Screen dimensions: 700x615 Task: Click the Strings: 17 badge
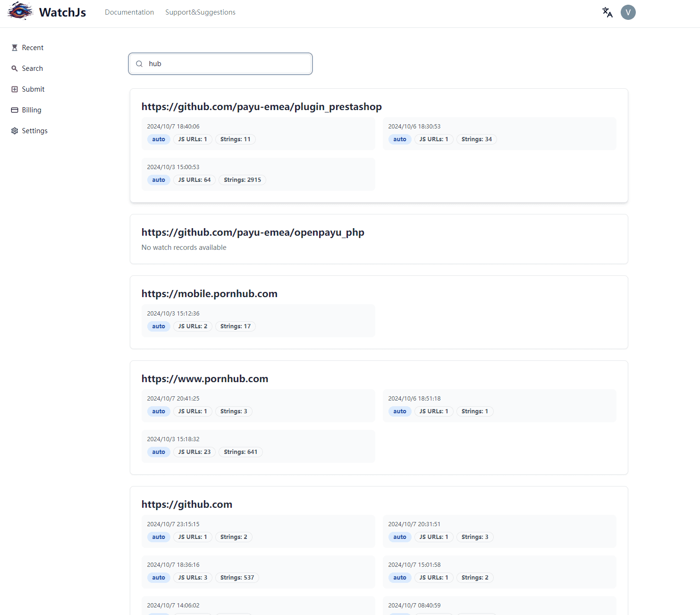[236, 326]
